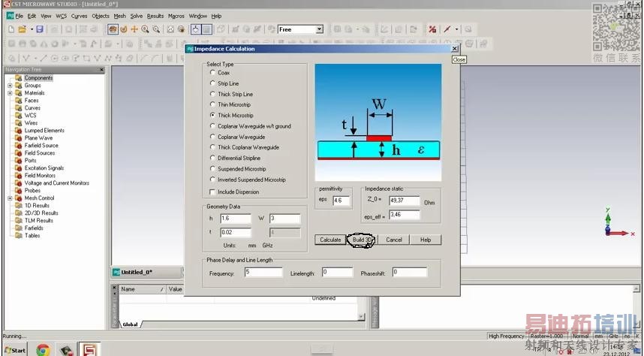Select Inverted Suspended Microstrip type

click(x=212, y=180)
